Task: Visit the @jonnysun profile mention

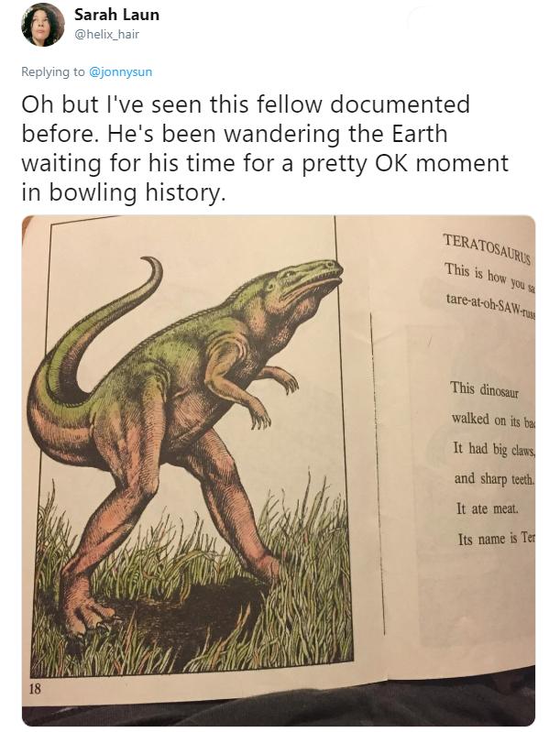Action: [x=120, y=71]
